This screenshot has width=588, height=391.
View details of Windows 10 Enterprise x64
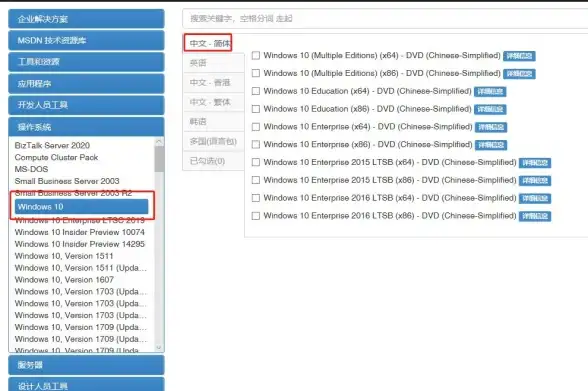[x=491, y=127]
